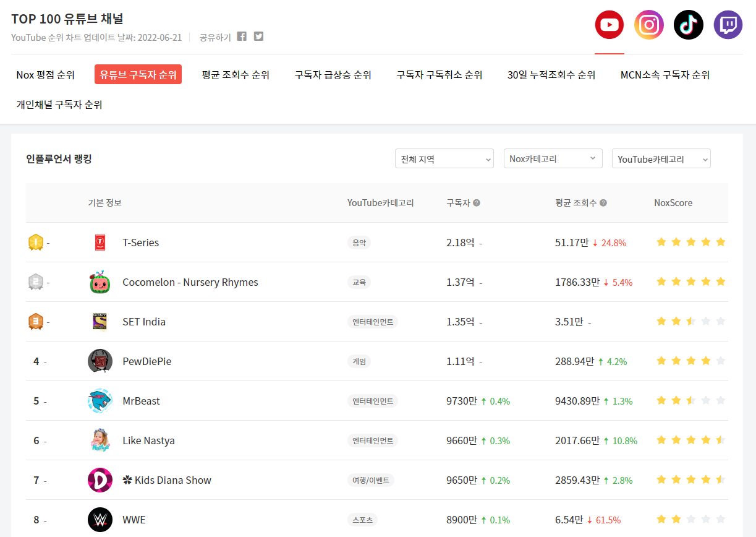The image size is (756, 537).
Task: Open the PewDiePie channel avatar
Action: click(x=100, y=361)
